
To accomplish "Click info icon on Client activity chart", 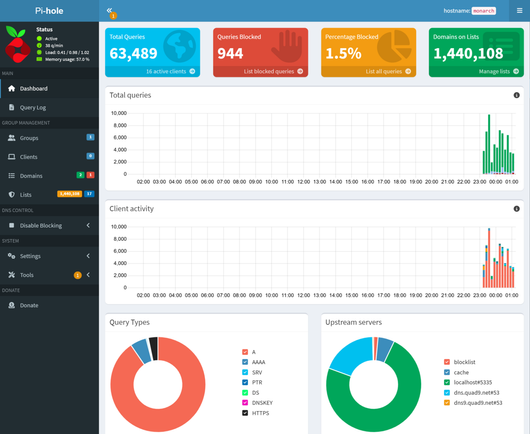I will (516, 209).
